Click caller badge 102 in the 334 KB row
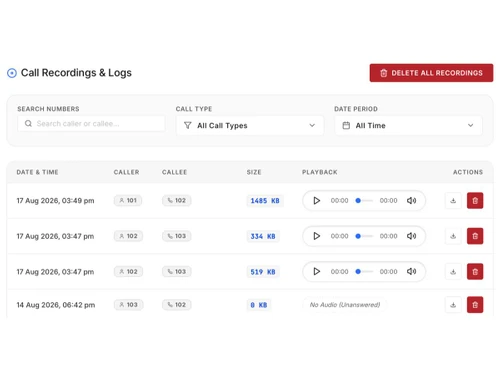Viewport: 500px width, 375px height. pyautogui.click(x=128, y=236)
